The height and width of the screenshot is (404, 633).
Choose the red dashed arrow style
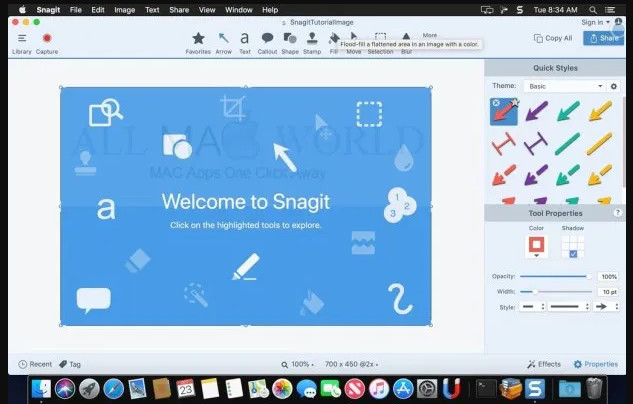pyautogui.click(x=504, y=175)
